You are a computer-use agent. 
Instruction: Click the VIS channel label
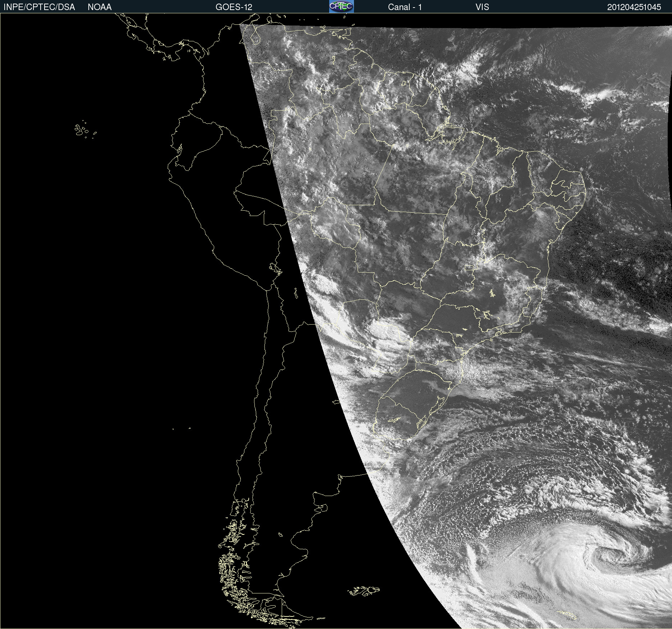click(x=482, y=7)
